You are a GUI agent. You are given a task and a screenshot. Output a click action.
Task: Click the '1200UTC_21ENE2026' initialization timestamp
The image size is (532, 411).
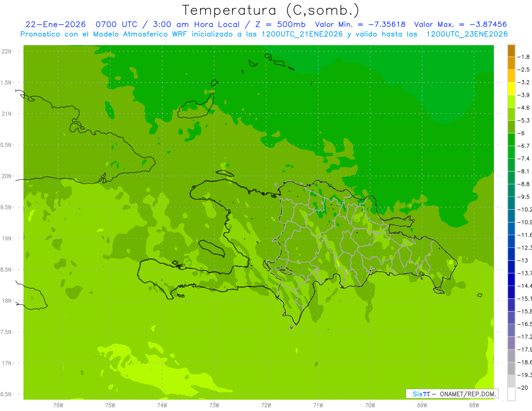click(x=302, y=34)
